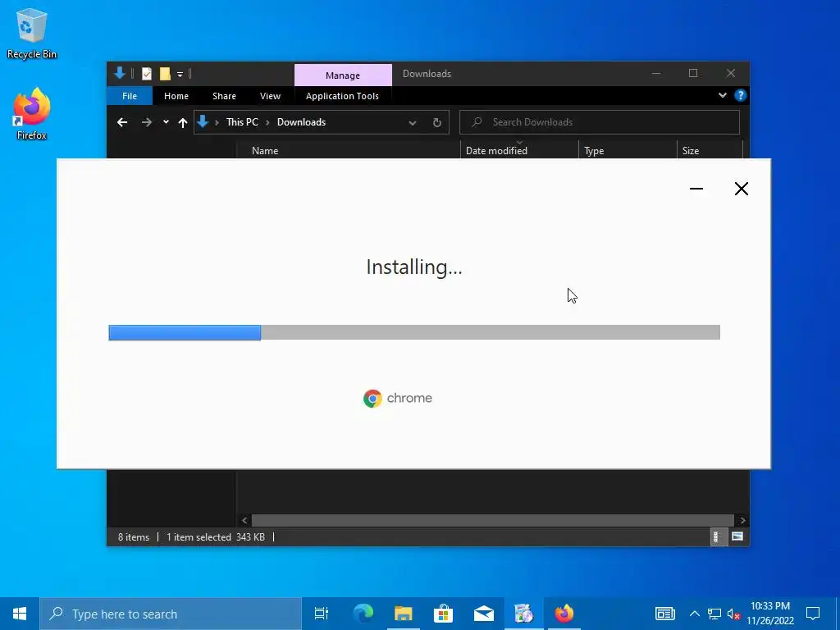This screenshot has height=630, width=840.
Task: Go up one folder level in Explorer
Action: (183, 123)
